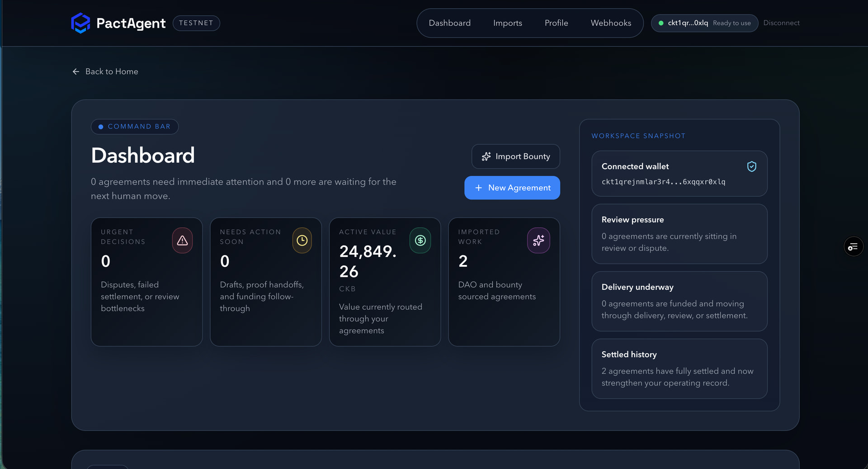Click the shield check icon beside Connected wallet
This screenshot has width=868, height=469.
(x=752, y=166)
